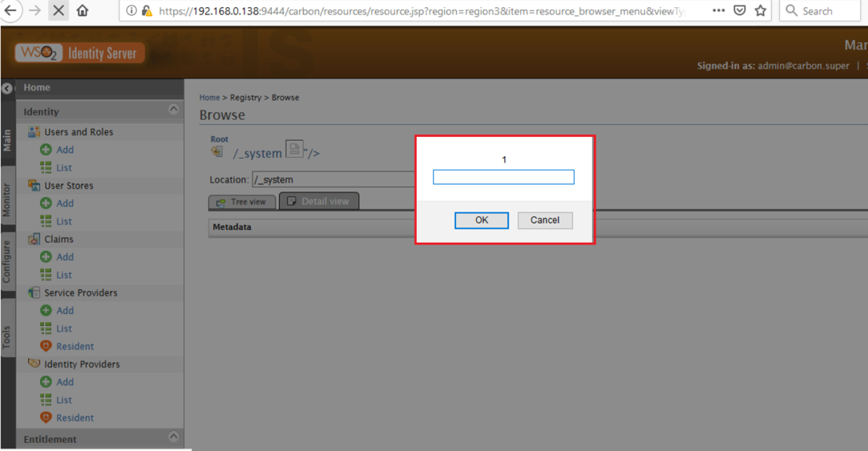
Task: Click the registry root folder icon
Action: pyautogui.click(x=217, y=151)
